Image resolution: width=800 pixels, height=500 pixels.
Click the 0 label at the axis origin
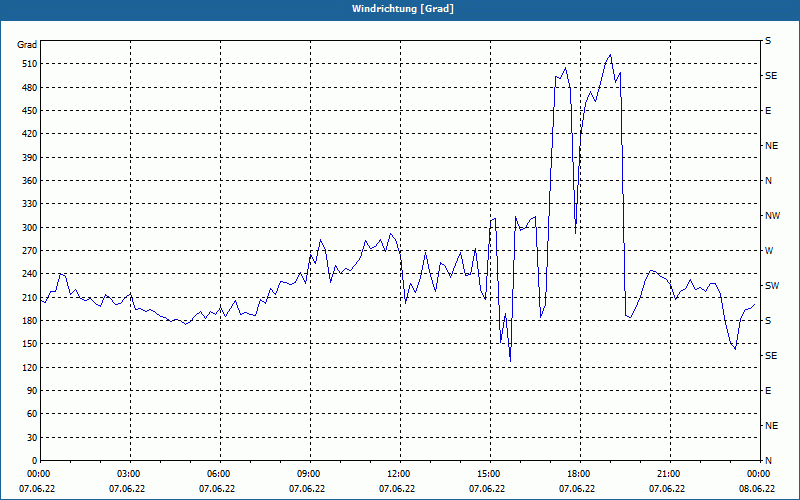coord(34,461)
